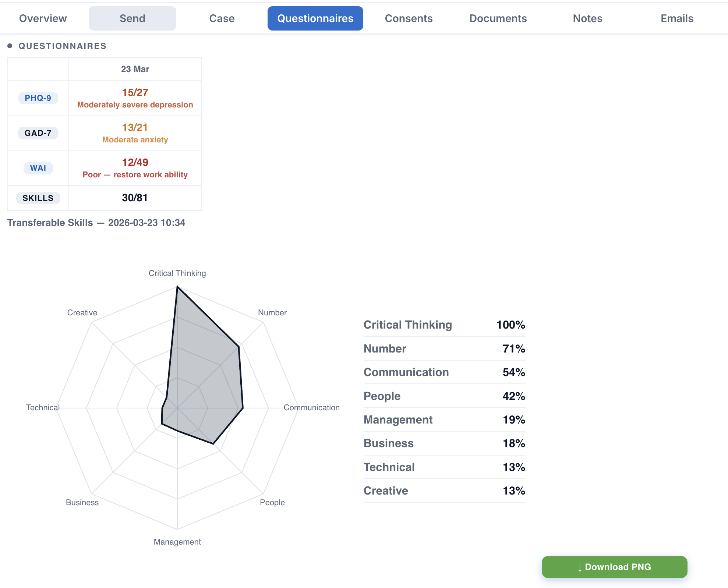Image resolution: width=728 pixels, height=588 pixels.
Task: Switch to the Notes tab
Action: [x=588, y=18]
